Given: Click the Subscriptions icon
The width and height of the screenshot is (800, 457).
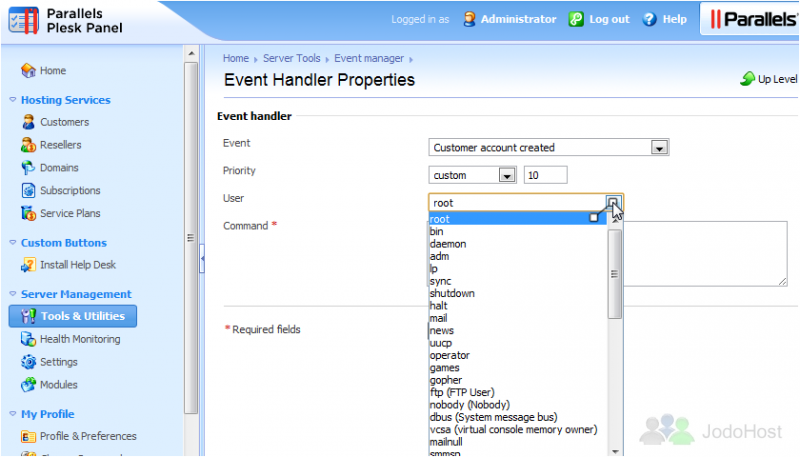Looking at the screenshot, I should tap(28, 190).
